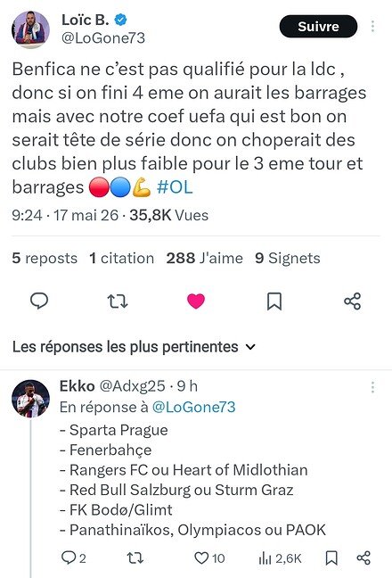392x578 pixels.
Task: Bookmark the main tweet
Action: tap(274, 301)
